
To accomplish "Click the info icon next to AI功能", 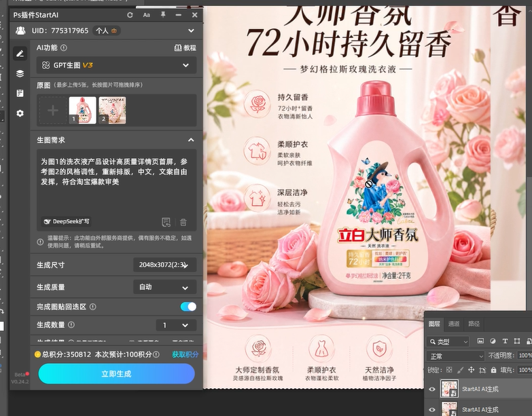I will pos(64,48).
